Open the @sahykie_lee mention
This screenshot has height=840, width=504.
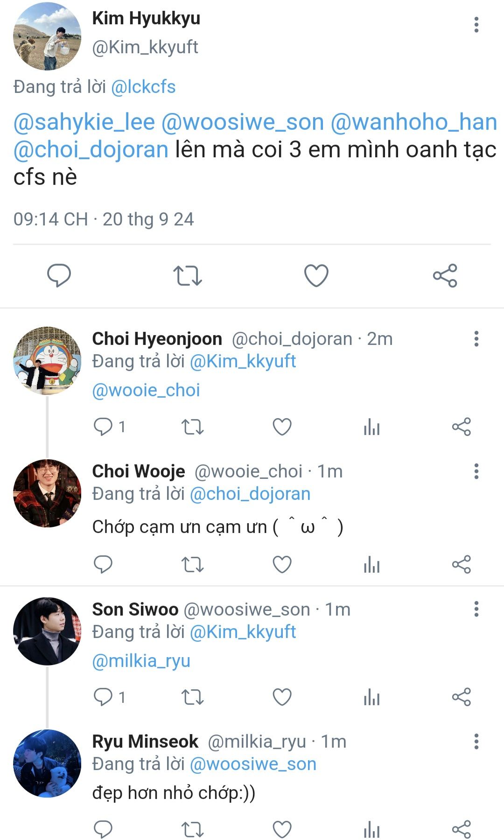[84, 122]
